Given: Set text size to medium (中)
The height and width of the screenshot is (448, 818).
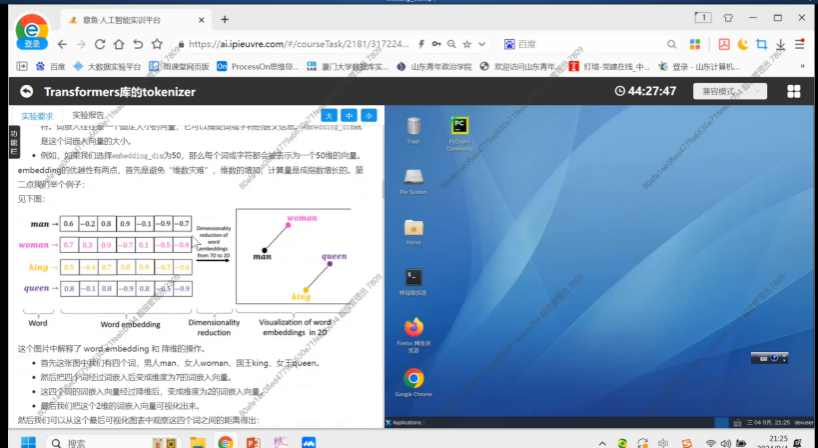Looking at the screenshot, I should tap(349, 116).
